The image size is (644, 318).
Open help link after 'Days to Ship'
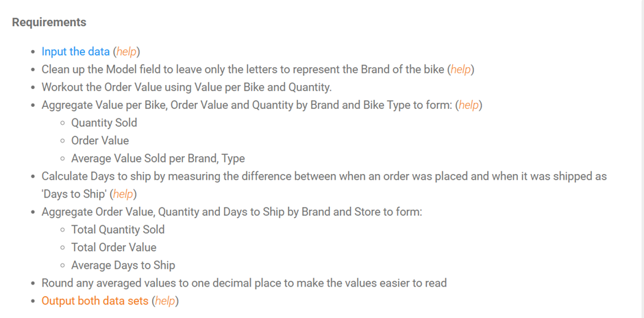[123, 194]
